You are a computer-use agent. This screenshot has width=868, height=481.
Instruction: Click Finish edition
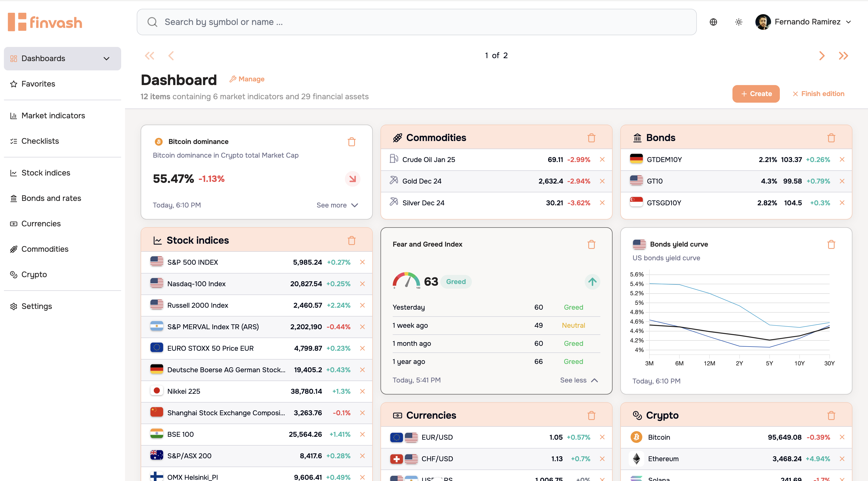[x=818, y=94]
